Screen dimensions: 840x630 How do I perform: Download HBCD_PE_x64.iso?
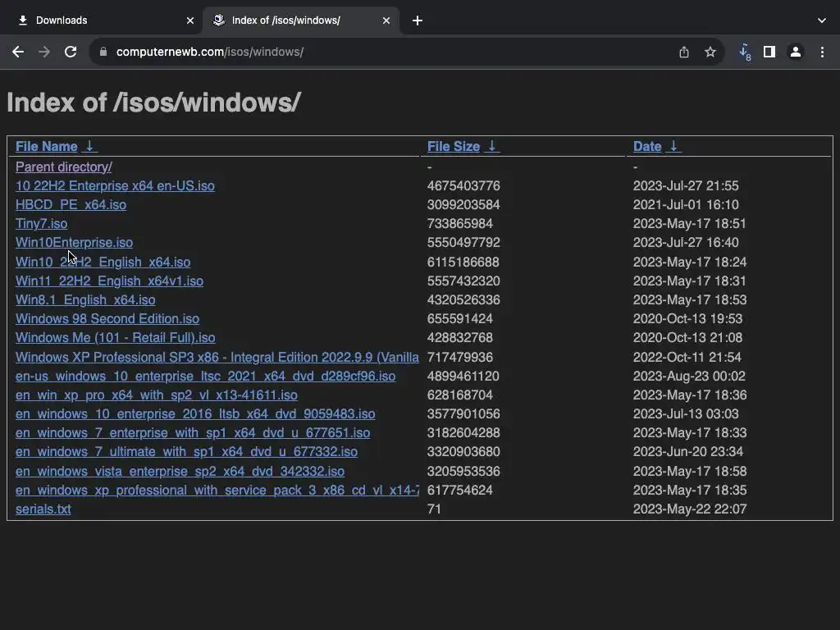[71, 204]
